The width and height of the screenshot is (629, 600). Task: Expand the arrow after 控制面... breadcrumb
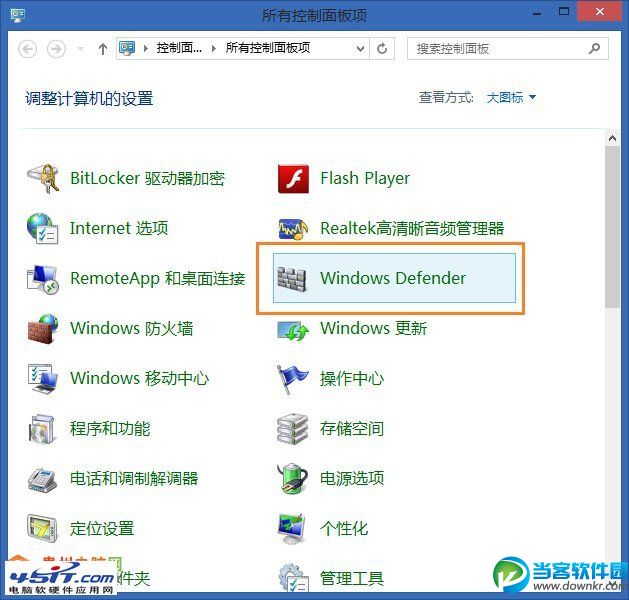click(x=214, y=49)
